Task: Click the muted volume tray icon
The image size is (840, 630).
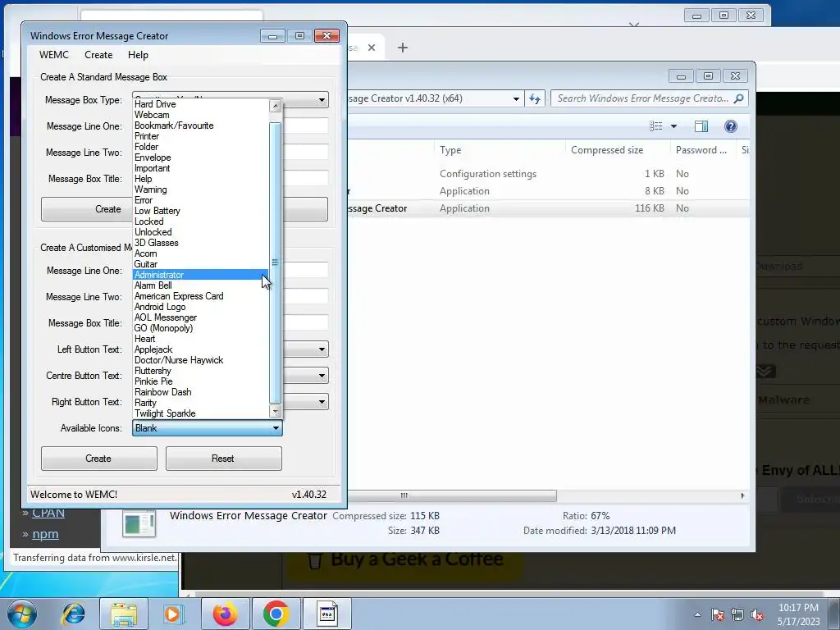Action: click(757, 615)
